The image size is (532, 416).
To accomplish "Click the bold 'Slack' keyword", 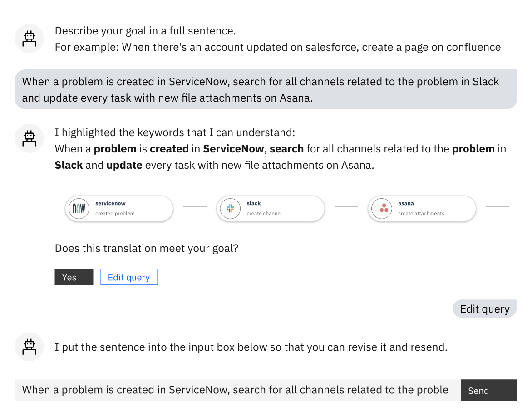I will tap(69, 165).
